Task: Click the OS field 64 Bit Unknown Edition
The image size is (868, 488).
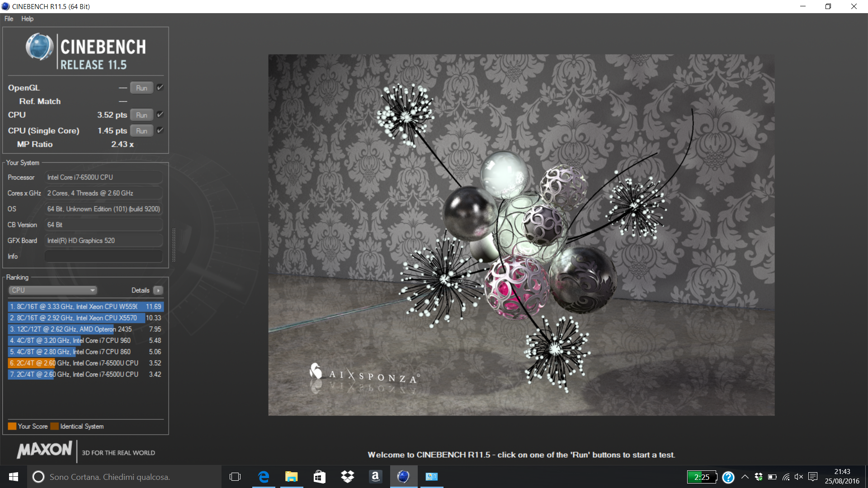Action: coord(104,209)
